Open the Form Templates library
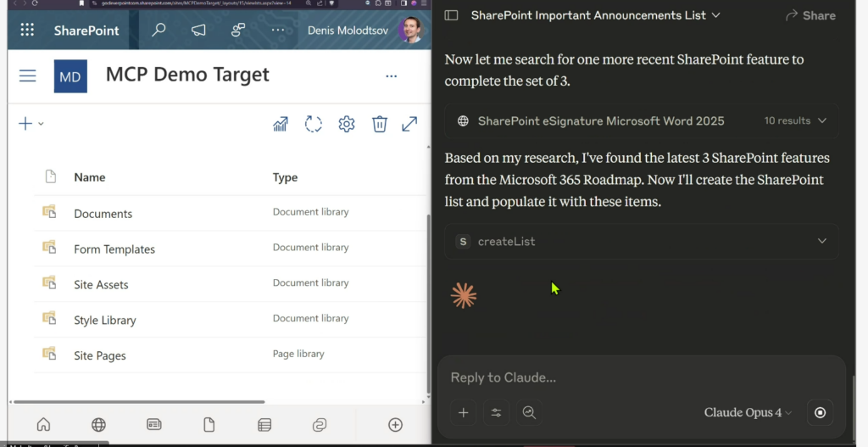 point(114,249)
